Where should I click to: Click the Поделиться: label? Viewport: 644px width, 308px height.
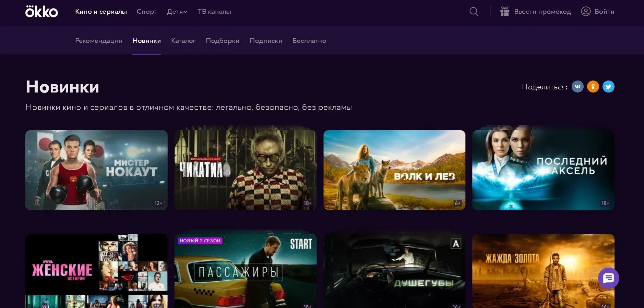click(545, 87)
